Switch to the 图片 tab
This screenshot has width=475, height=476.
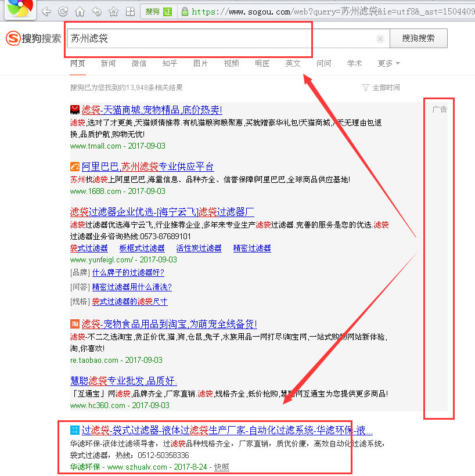point(200,63)
